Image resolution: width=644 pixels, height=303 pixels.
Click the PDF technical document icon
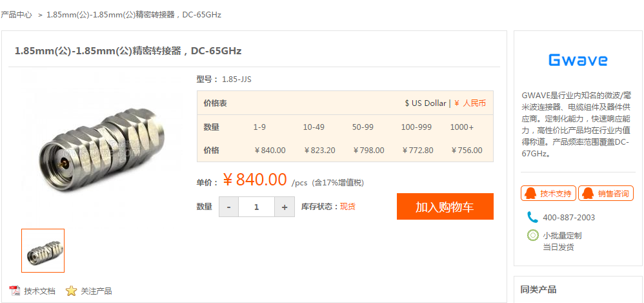coord(14,291)
